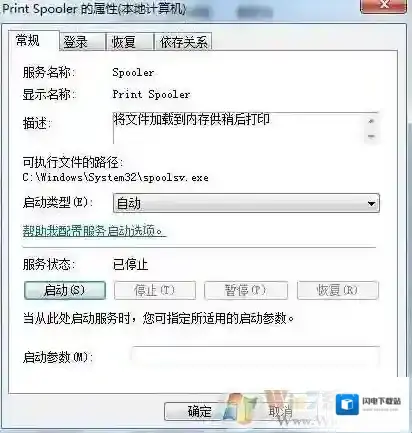Click the 取消 button
The width and height of the screenshot is (412, 433).
point(280,411)
